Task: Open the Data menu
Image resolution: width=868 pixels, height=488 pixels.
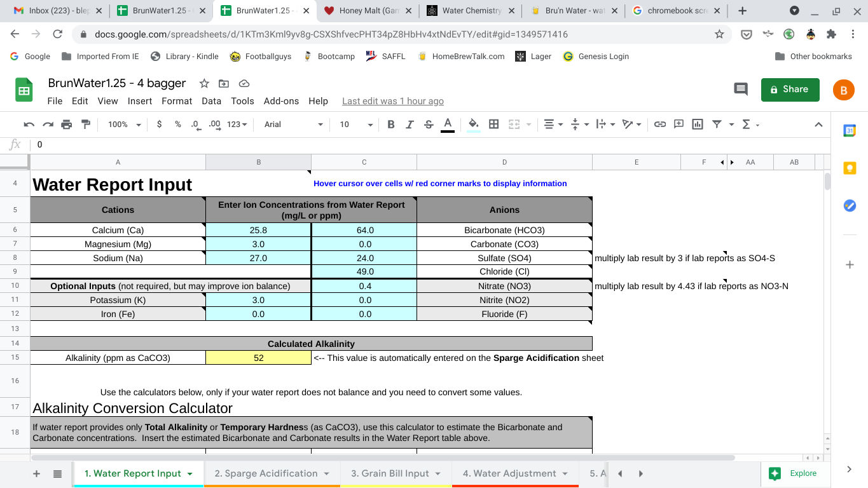Action: [x=211, y=101]
